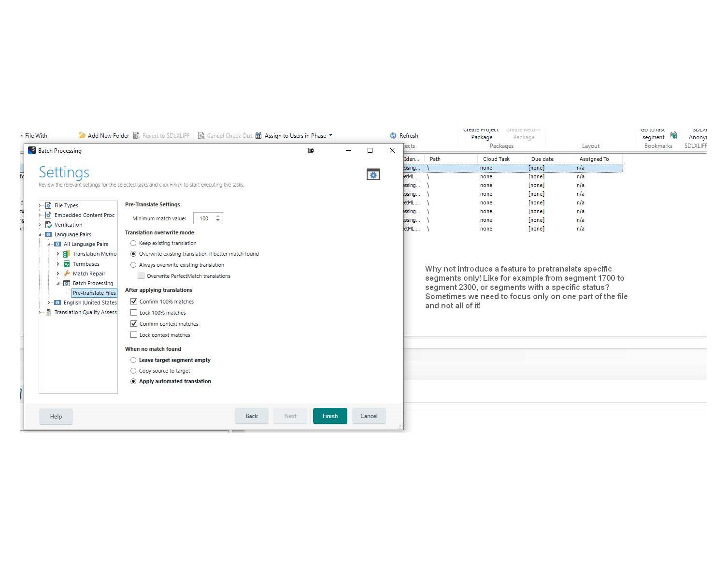Increase minimum match value with up arrow
This screenshot has width=728, height=563.
[x=218, y=216]
